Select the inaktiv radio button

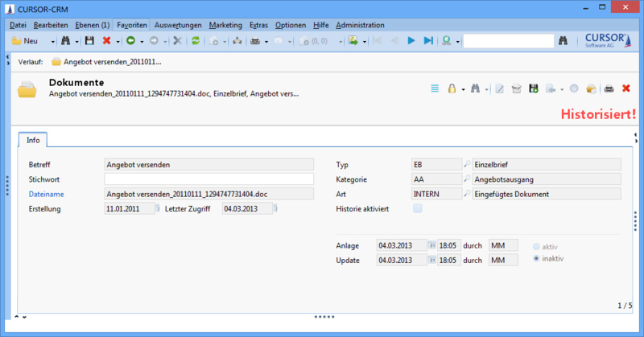536,259
